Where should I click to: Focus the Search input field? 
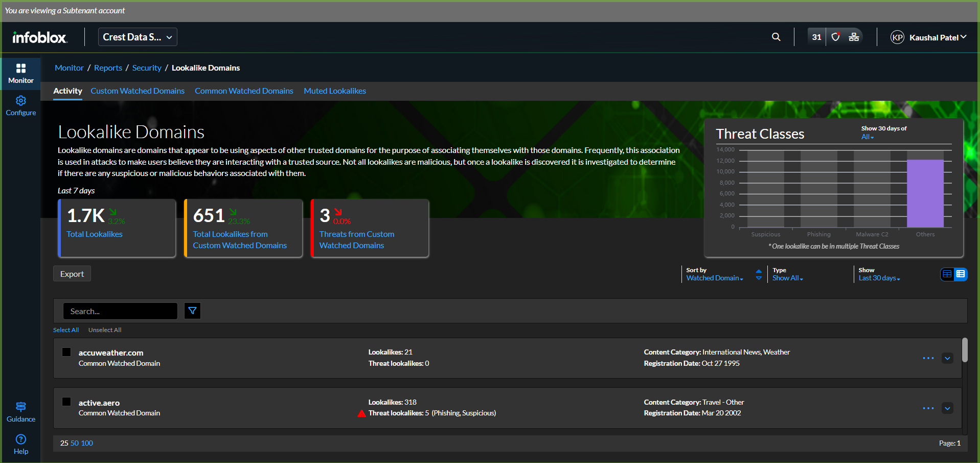coord(120,311)
